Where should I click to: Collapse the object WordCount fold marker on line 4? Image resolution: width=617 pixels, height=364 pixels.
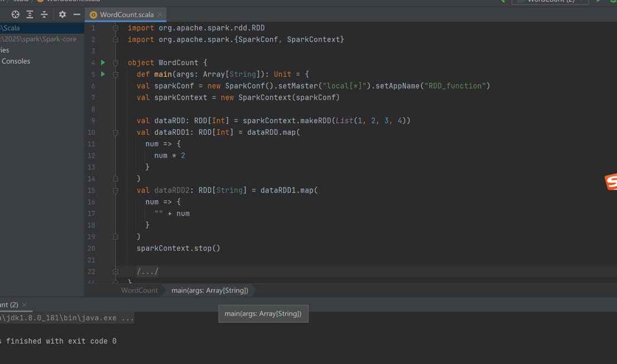pyautogui.click(x=116, y=63)
